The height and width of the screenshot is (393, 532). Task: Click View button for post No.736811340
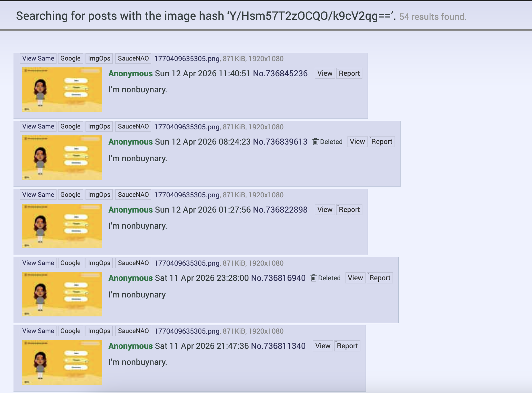323,346
